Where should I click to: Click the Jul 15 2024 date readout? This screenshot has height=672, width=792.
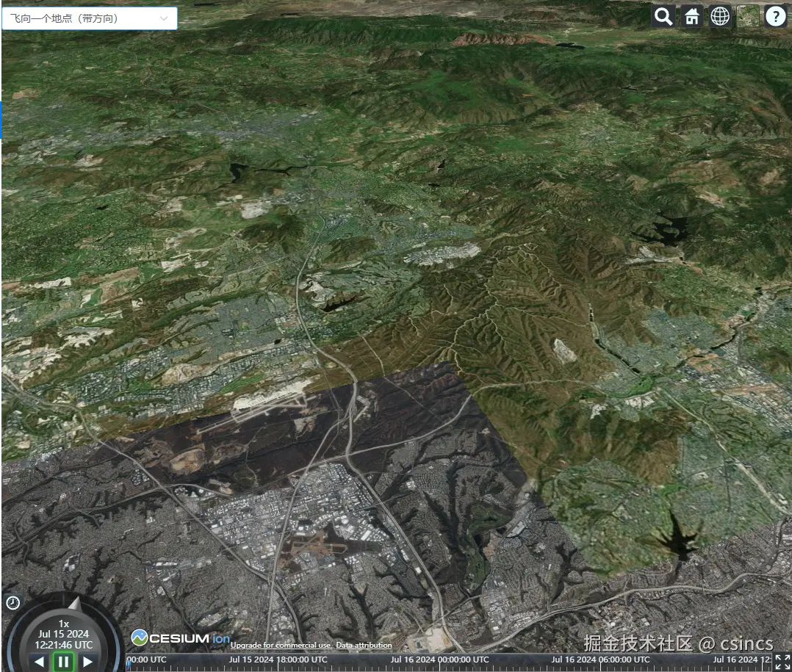64,634
